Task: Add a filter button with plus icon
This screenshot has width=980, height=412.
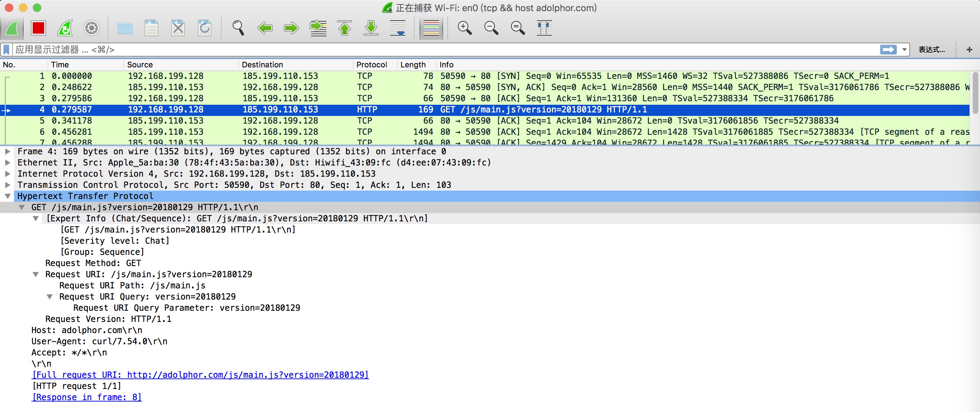Action: click(970, 50)
